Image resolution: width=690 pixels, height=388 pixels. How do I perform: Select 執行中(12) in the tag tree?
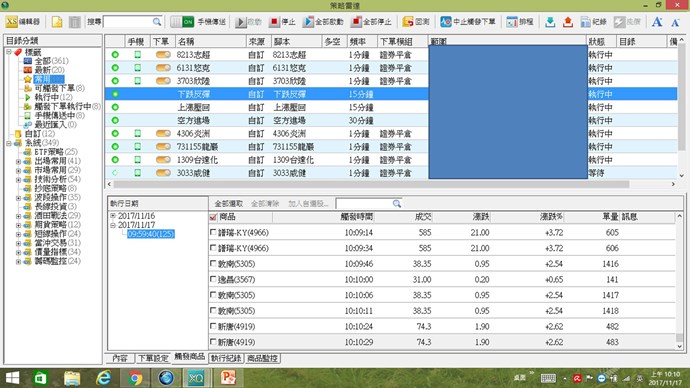[x=53, y=97]
